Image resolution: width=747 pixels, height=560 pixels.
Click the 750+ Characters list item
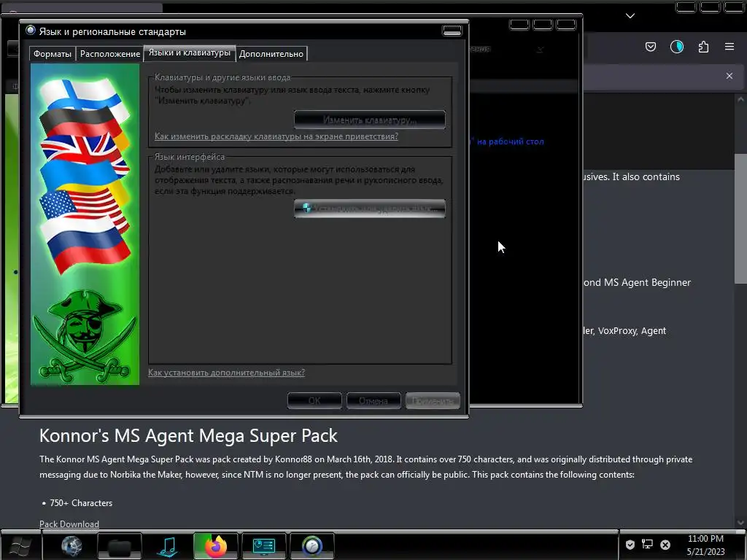coord(81,503)
